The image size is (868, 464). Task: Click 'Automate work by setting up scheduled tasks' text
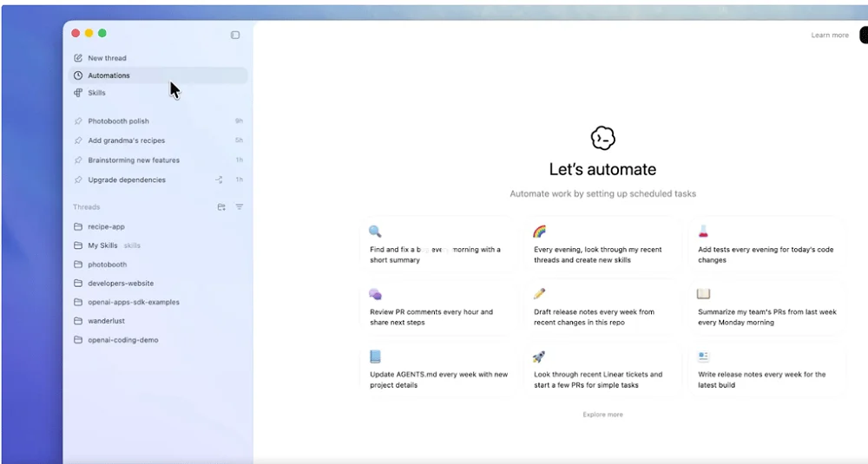(603, 193)
